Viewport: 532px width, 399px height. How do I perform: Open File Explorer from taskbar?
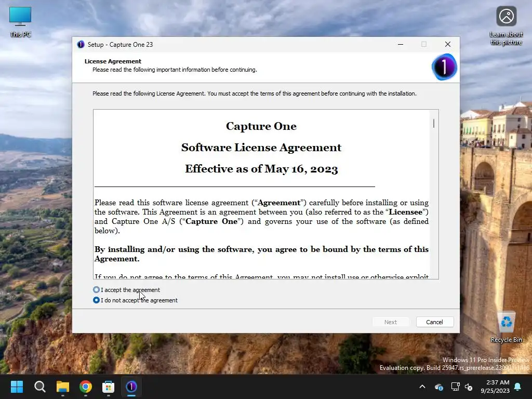point(63,387)
